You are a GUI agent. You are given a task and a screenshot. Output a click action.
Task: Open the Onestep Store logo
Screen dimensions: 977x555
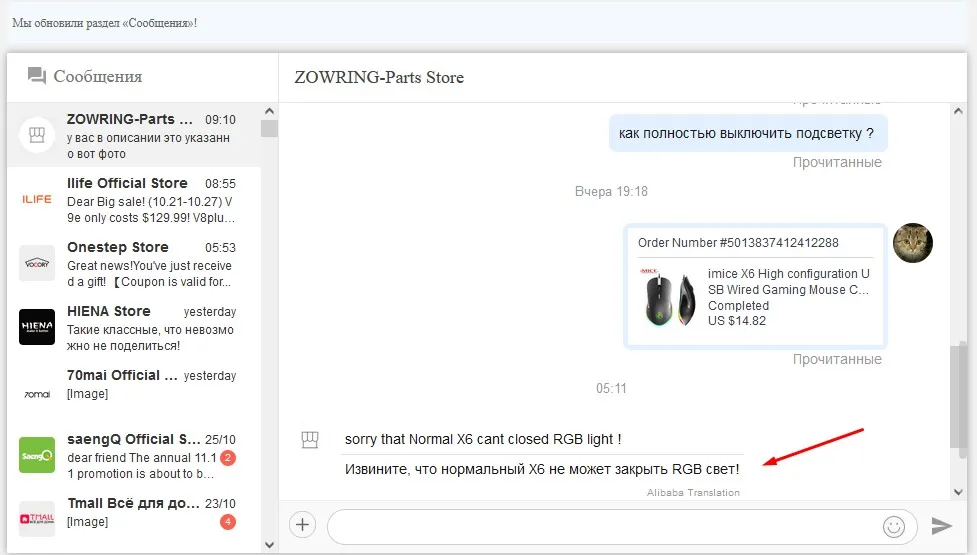37,263
